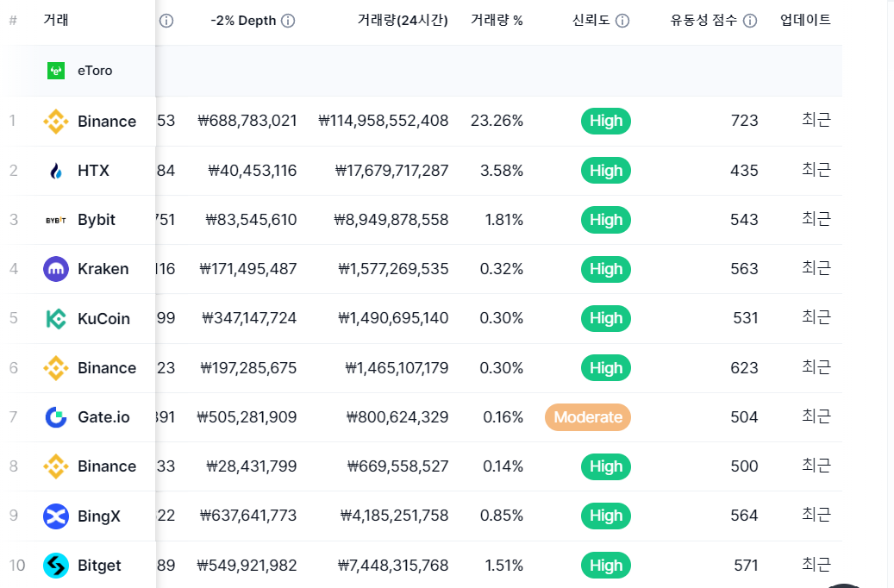
Task: Click the Gate.io logo icon
Action: (56, 417)
